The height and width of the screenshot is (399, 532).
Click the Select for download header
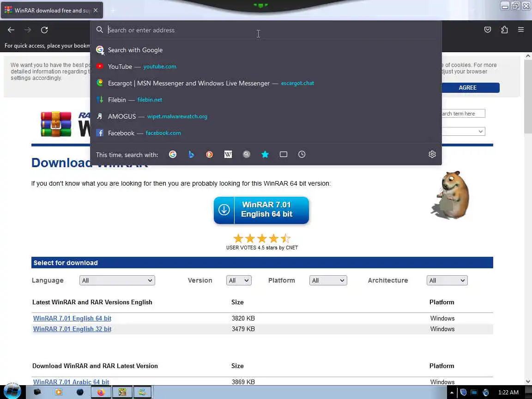[262, 263]
